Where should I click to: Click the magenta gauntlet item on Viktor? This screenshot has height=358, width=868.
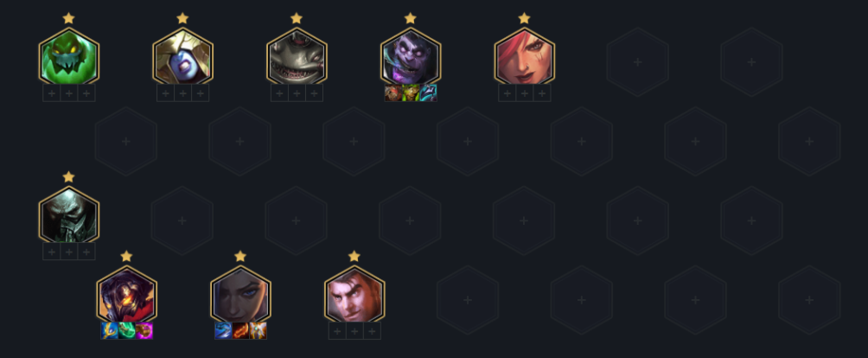(144, 331)
